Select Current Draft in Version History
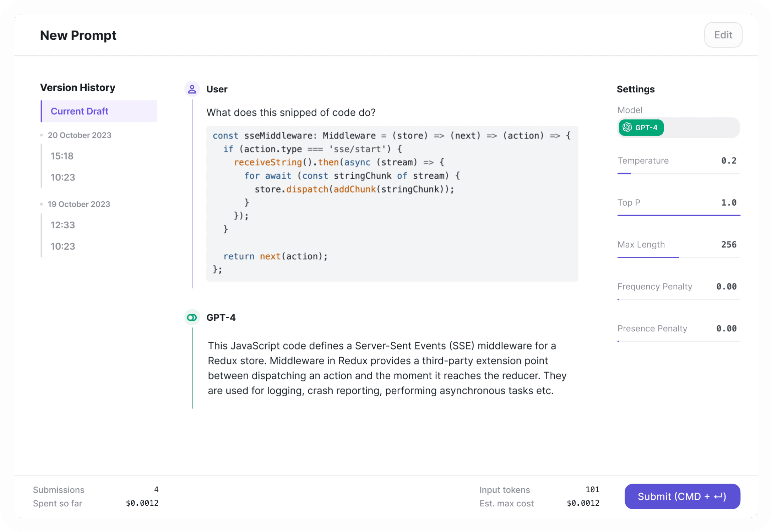The width and height of the screenshot is (772, 532). pos(80,111)
